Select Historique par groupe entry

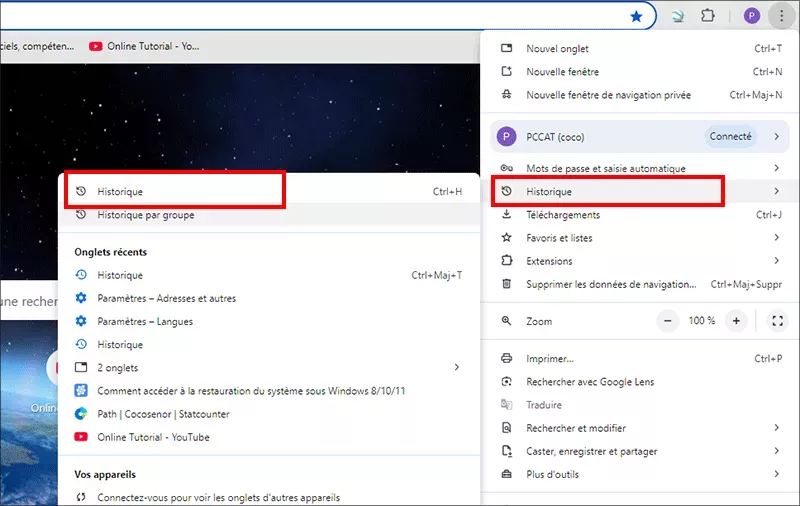coord(269,215)
